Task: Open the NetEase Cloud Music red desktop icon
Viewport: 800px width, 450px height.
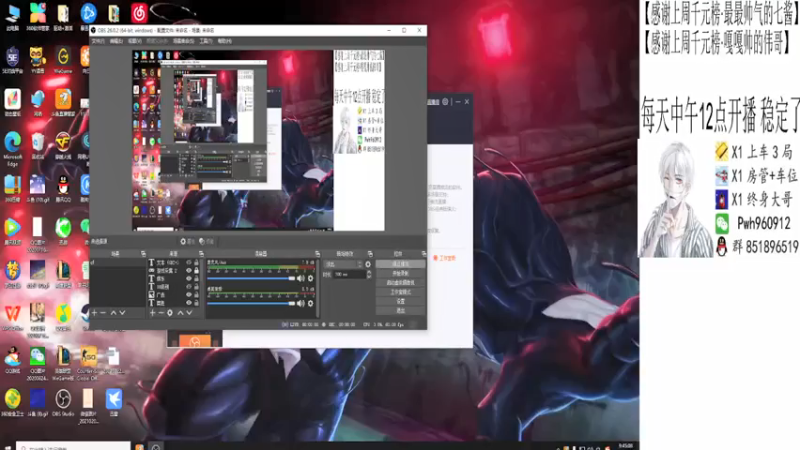Action: pyautogui.click(x=139, y=14)
